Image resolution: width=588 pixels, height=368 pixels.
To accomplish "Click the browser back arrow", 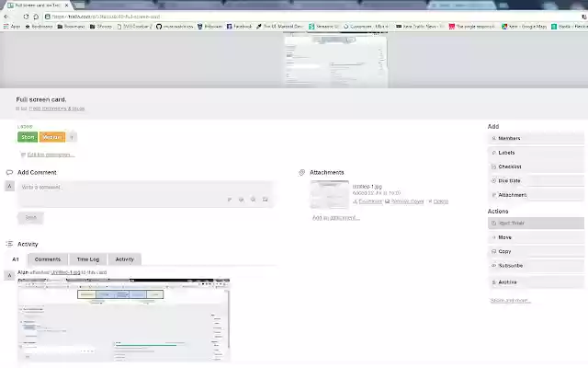I will pos(6,17).
